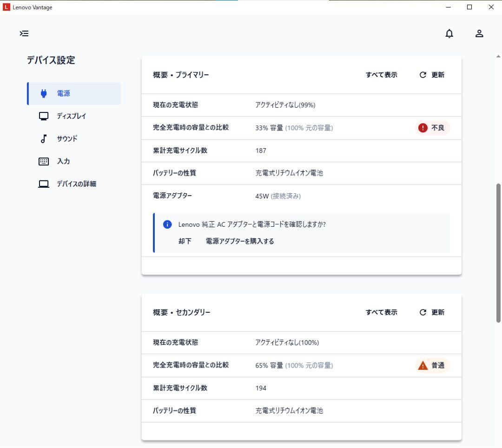
Task: Go to サウンド settings section
Action: 67,138
